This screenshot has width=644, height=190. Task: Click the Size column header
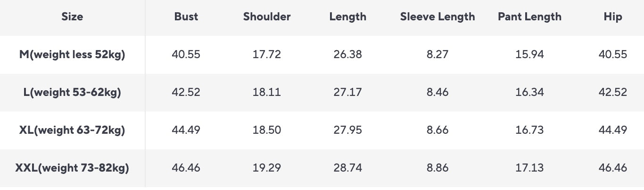click(x=72, y=17)
